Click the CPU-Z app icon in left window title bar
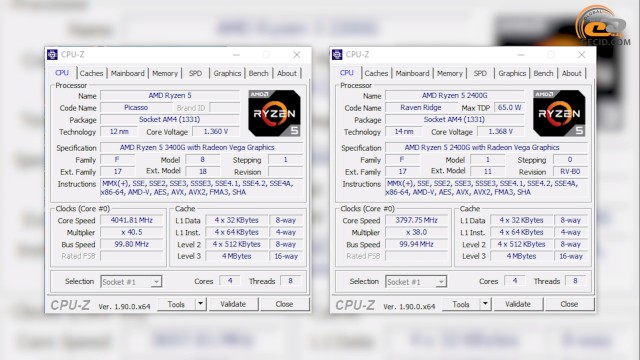This screenshot has height=360, width=640. 52,54
